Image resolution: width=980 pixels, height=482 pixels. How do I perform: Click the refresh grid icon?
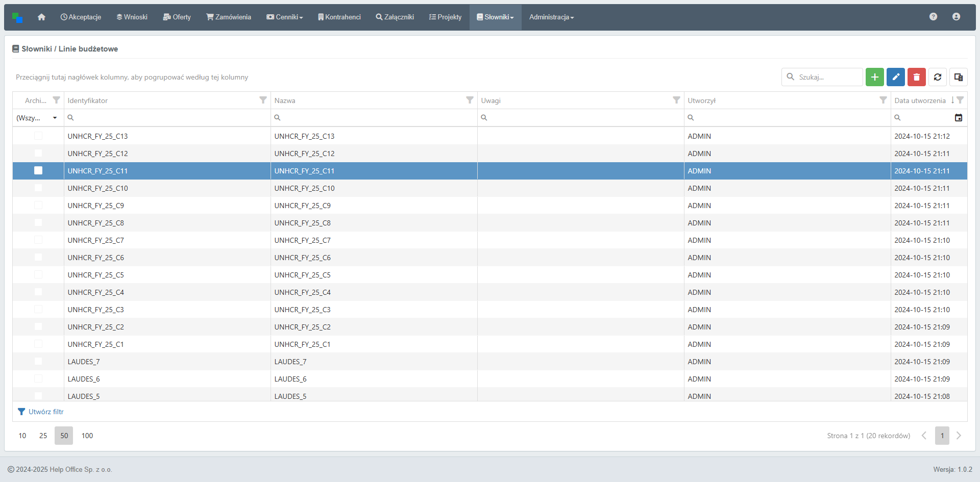pyautogui.click(x=937, y=77)
